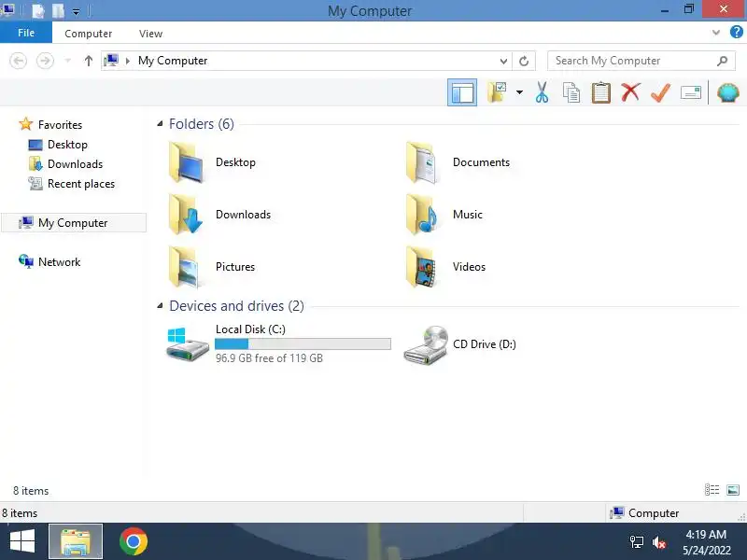This screenshot has height=560, width=747.
Task: Open the View ribbon tab
Action: (150, 34)
